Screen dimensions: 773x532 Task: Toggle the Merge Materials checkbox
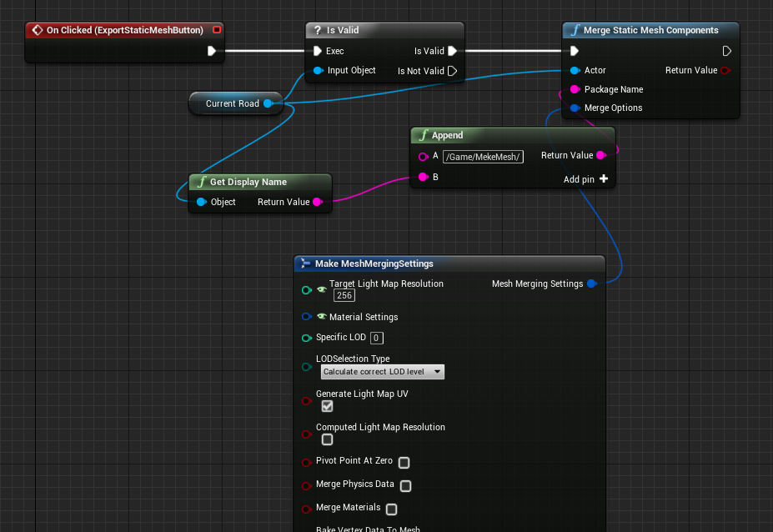(391, 509)
